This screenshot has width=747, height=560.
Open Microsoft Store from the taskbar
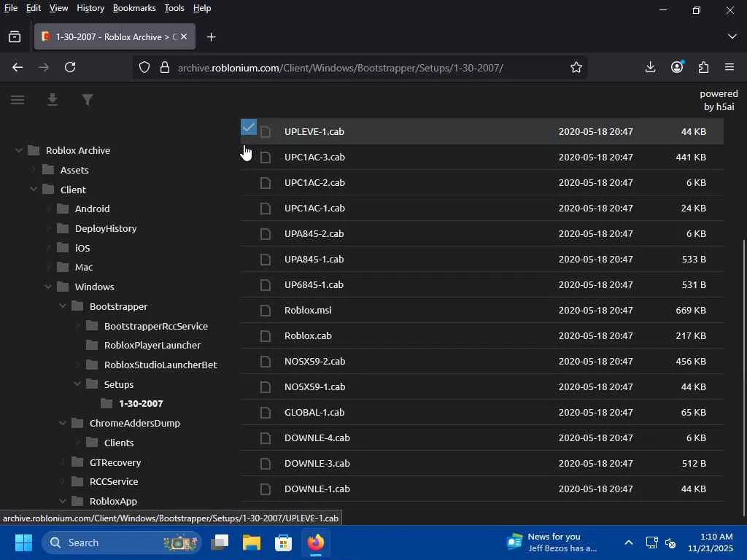(x=284, y=542)
